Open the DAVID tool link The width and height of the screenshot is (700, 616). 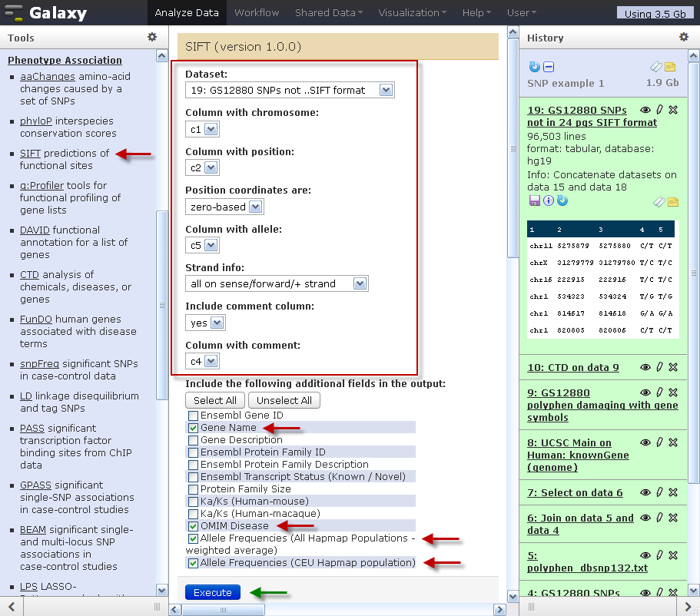tap(35, 230)
